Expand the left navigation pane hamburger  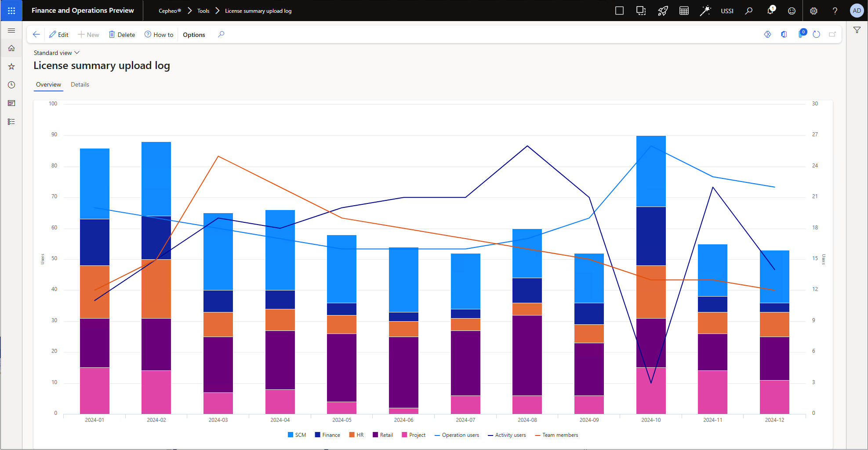point(11,30)
